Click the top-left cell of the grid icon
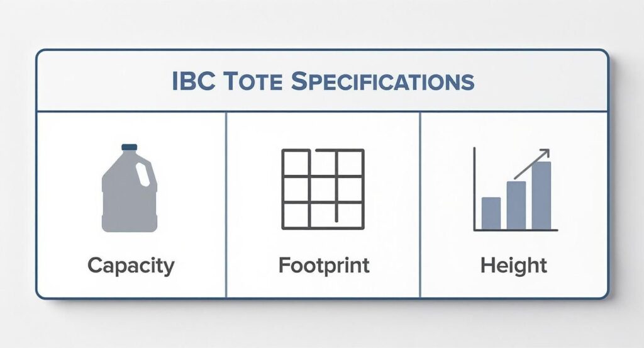Image resolution: width=644 pixels, height=348 pixels. tap(296, 163)
